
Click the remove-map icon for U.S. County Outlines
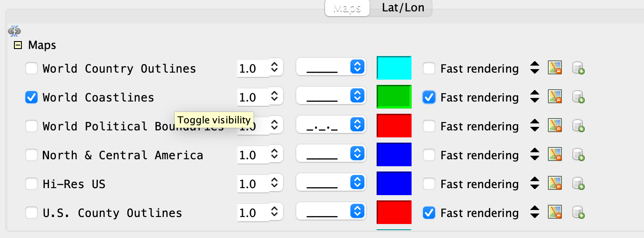pyautogui.click(x=555, y=213)
